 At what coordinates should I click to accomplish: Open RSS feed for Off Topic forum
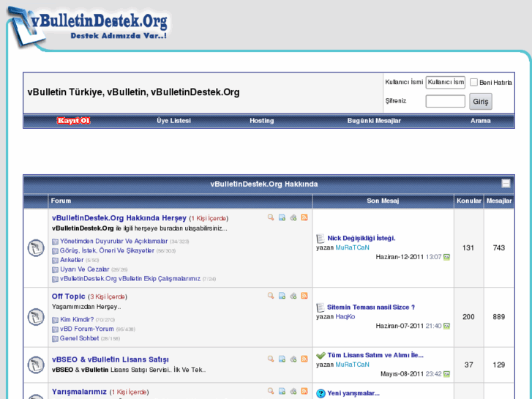point(304,296)
